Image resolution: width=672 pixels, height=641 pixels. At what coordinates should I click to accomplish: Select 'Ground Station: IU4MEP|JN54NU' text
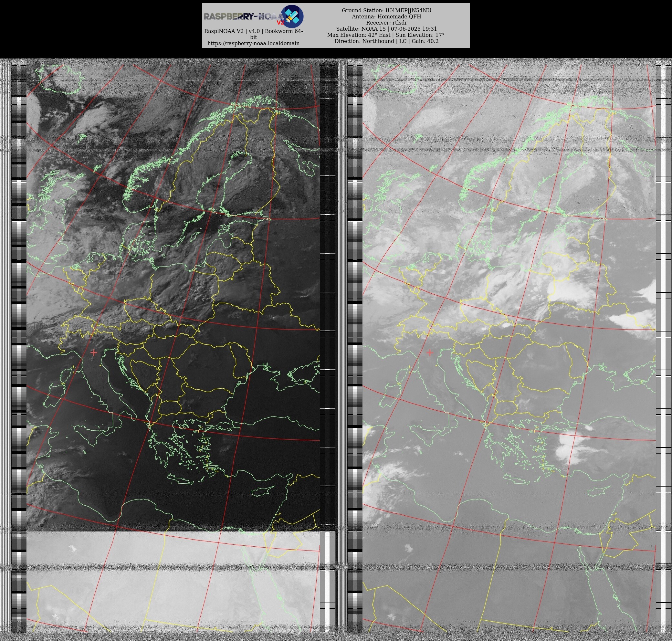(386, 11)
